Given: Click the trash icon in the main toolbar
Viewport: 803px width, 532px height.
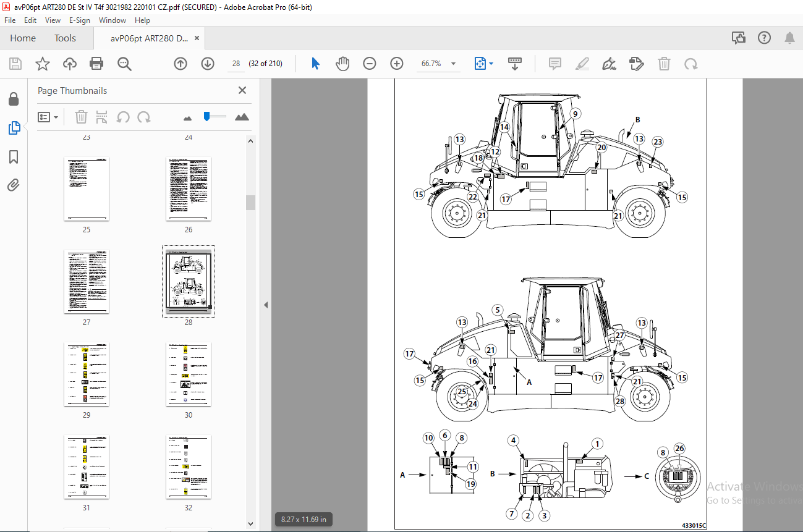Looking at the screenshot, I should click(x=664, y=64).
